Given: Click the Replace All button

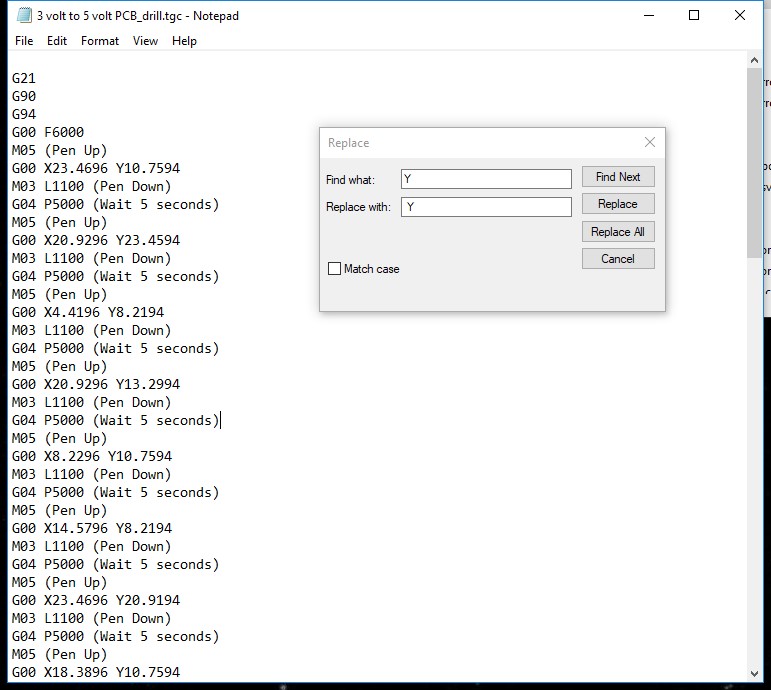Looking at the screenshot, I should click(618, 232).
